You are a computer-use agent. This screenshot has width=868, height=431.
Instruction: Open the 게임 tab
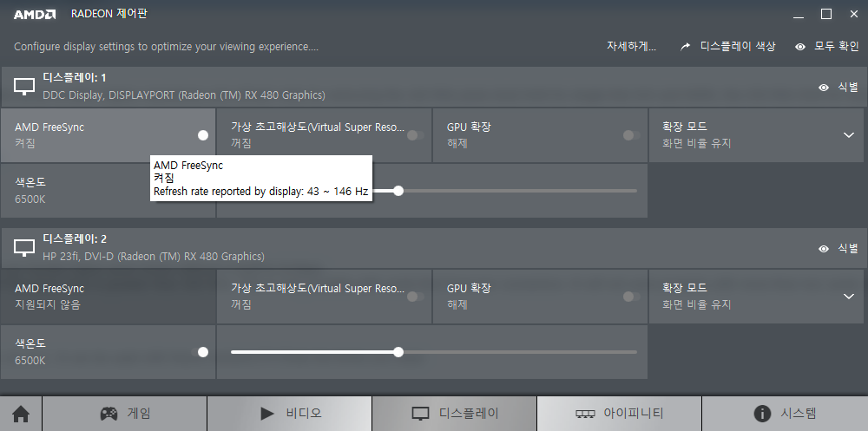click(x=124, y=414)
